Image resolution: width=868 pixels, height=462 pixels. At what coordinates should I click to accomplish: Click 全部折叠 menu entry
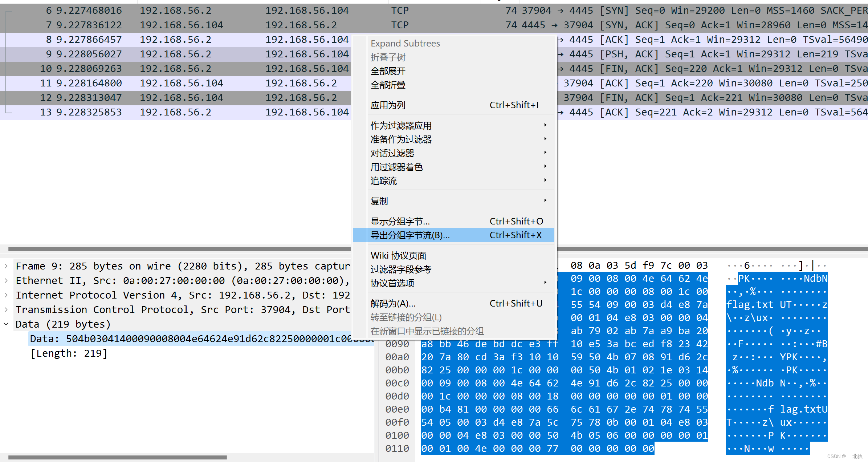[388, 85]
